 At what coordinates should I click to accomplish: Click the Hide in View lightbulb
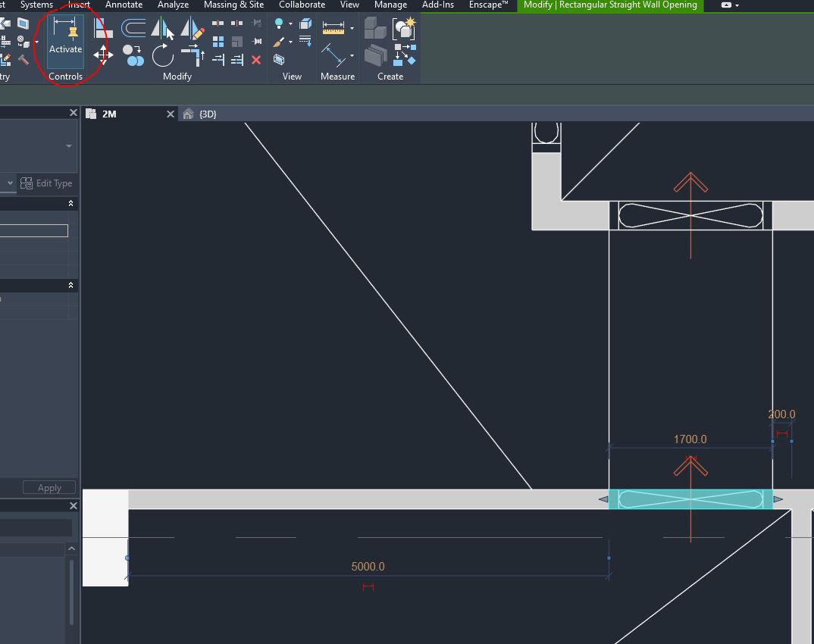[x=279, y=23]
